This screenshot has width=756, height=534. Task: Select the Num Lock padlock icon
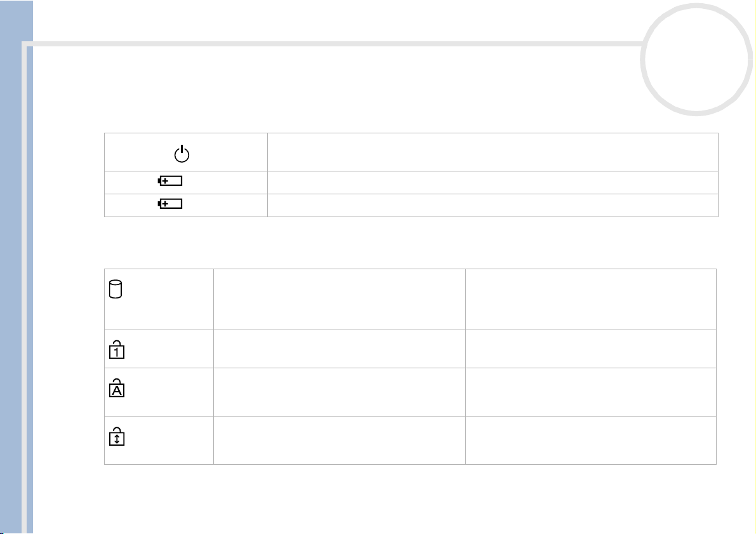(x=117, y=349)
